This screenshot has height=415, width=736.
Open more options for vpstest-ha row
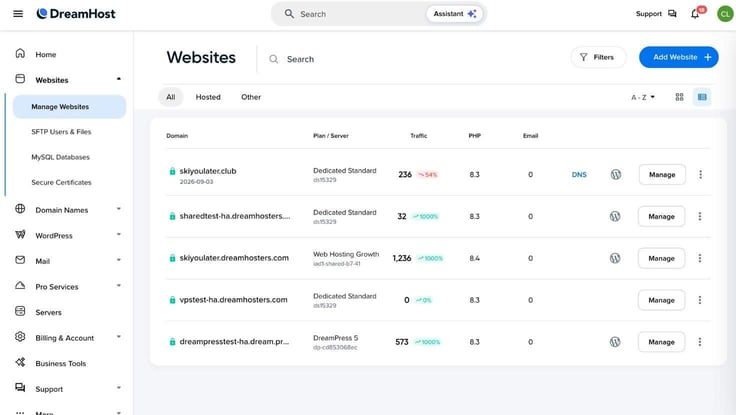(x=700, y=300)
